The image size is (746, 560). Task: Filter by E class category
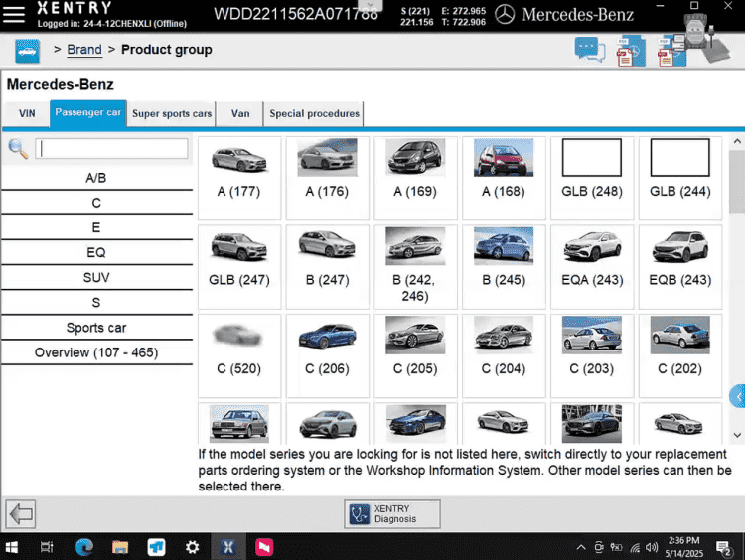pos(96,227)
